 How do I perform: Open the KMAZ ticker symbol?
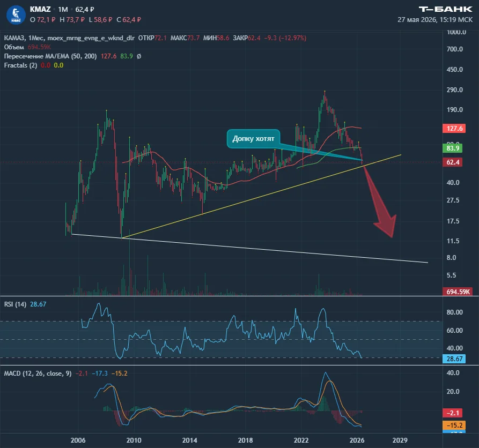[x=40, y=10]
